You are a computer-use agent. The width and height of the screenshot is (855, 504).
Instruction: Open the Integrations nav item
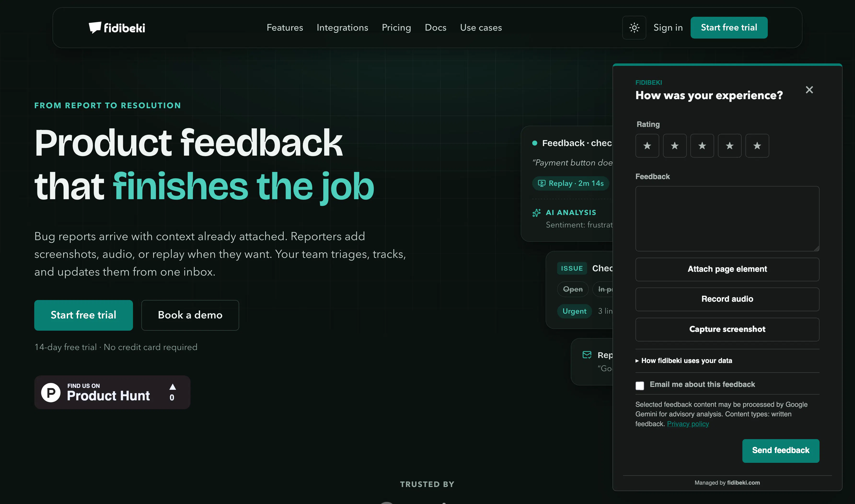pos(342,28)
